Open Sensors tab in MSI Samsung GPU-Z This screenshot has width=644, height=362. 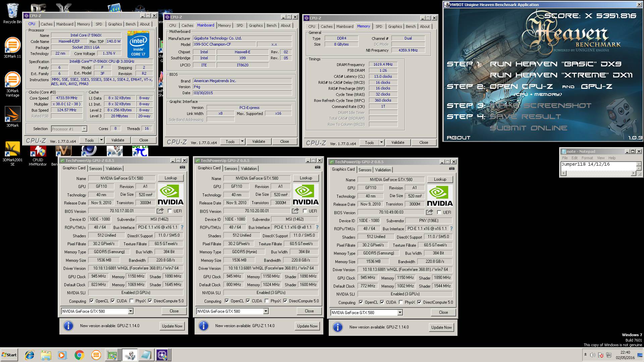(x=96, y=169)
